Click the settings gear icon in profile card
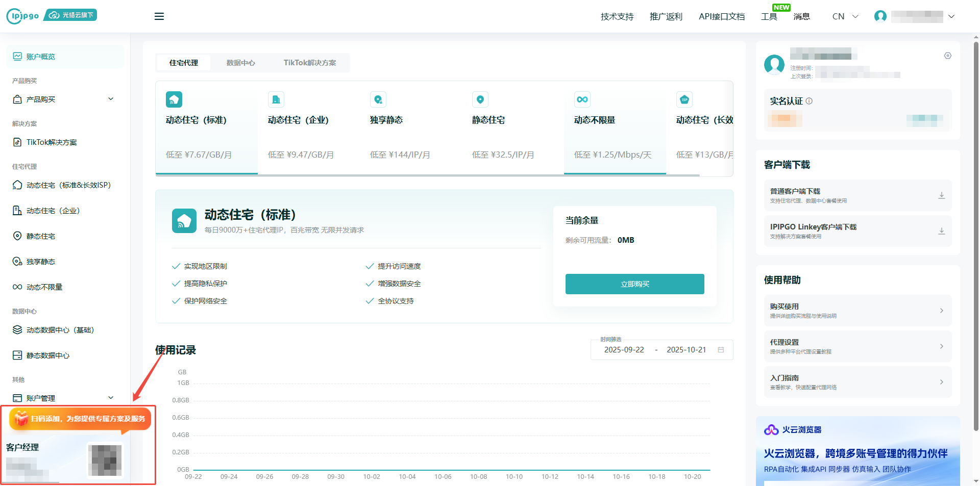Viewport: 980px width, 486px height. coord(947,56)
